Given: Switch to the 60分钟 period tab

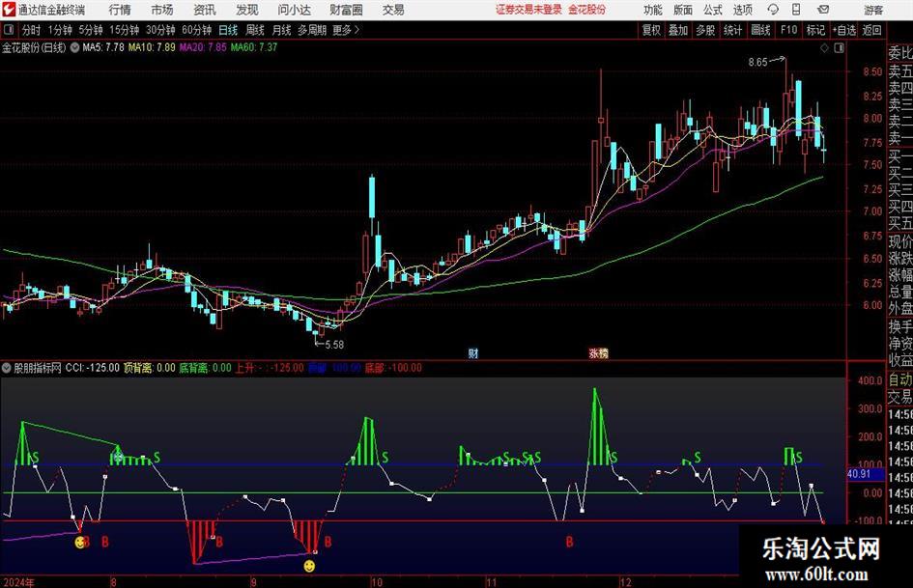Looking at the screenshot, I should point(197,30).
